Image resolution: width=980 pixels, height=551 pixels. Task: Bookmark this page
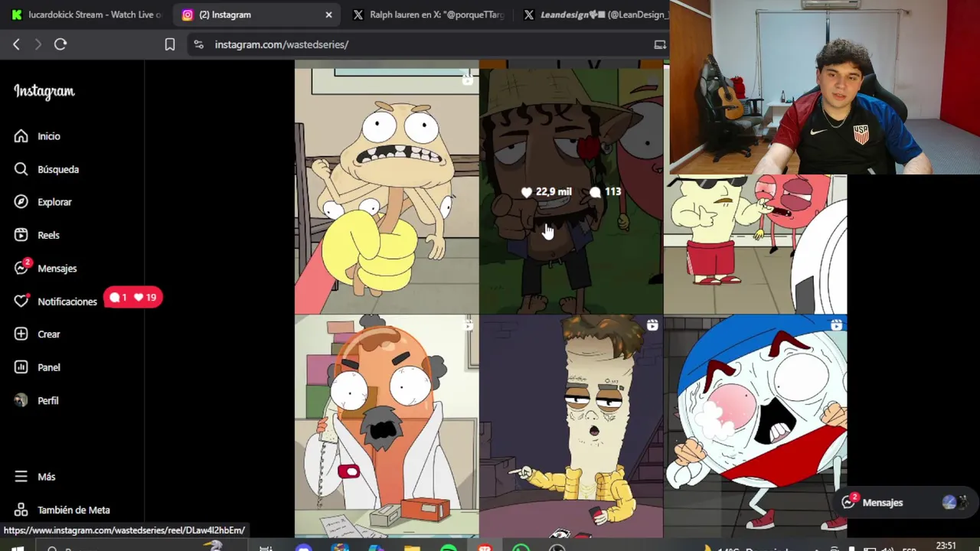[x=170, y=44]
